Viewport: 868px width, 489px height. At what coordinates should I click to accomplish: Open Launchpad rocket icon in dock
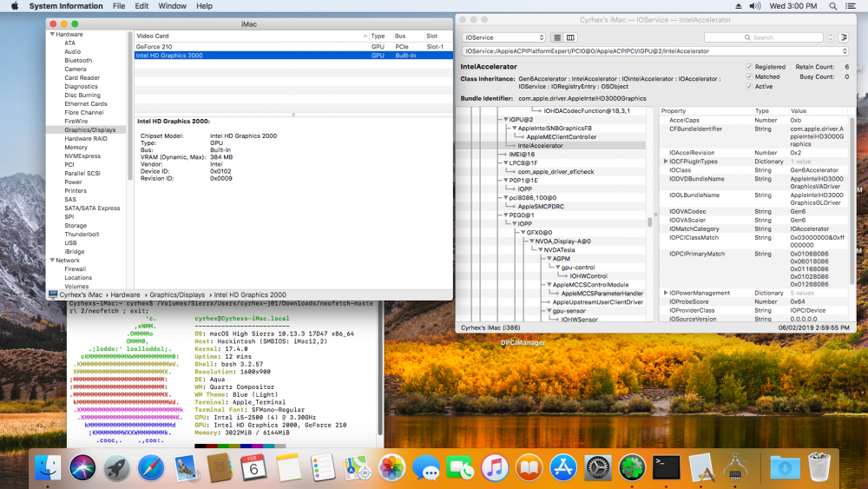click(117, 468)
